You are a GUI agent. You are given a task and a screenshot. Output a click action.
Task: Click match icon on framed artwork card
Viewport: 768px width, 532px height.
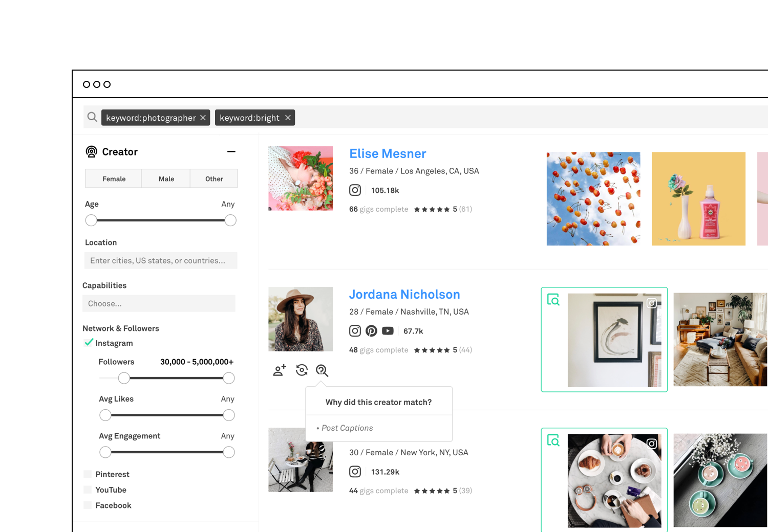(x=553, y=300)
